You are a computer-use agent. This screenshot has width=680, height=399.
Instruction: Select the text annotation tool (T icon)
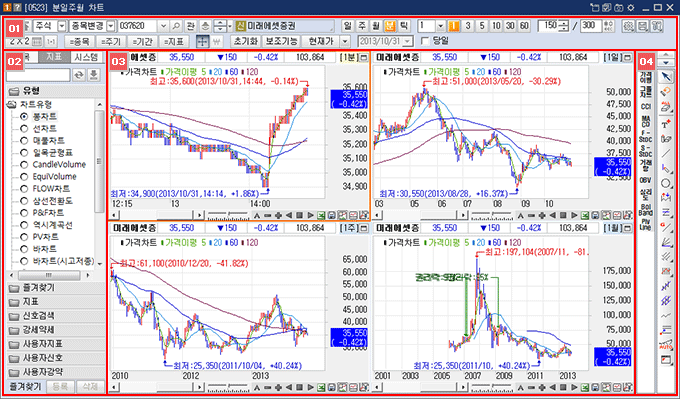(x=666, y=124)
